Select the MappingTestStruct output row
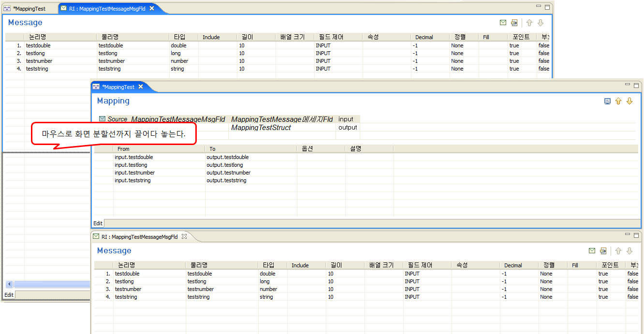Viewport: 644px width, 334px height. coord(261,128)
